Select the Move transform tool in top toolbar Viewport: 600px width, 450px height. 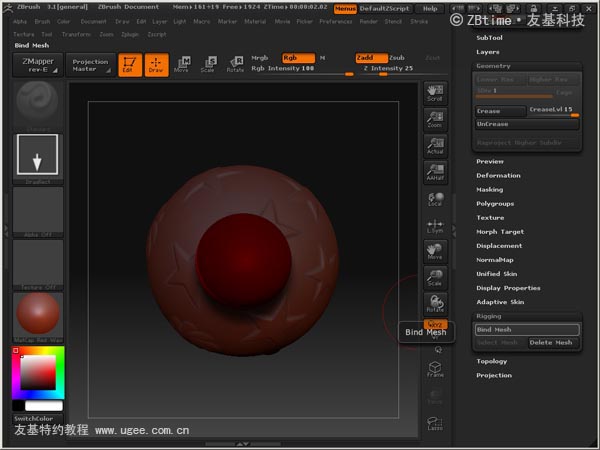182,64
